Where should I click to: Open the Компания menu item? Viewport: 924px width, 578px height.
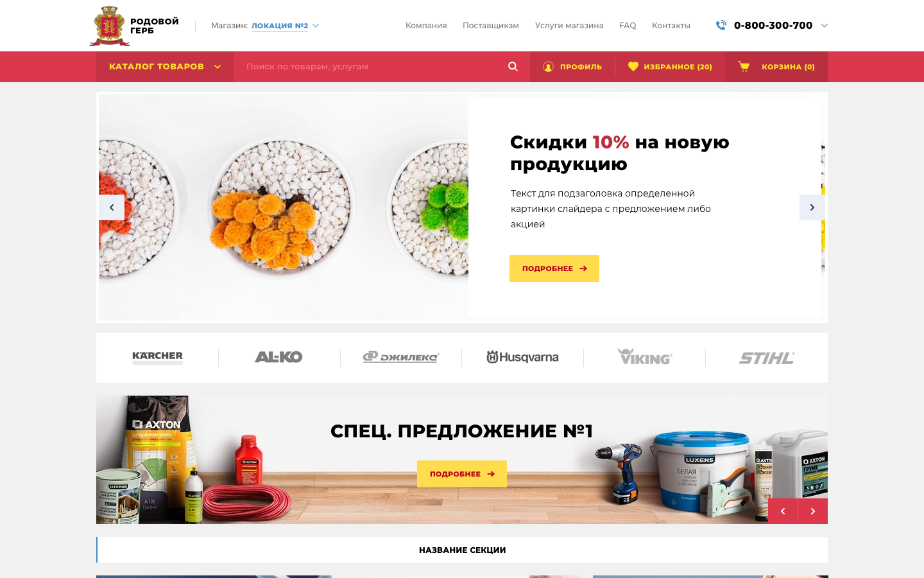pyautogui.click(x=426, y=26)
